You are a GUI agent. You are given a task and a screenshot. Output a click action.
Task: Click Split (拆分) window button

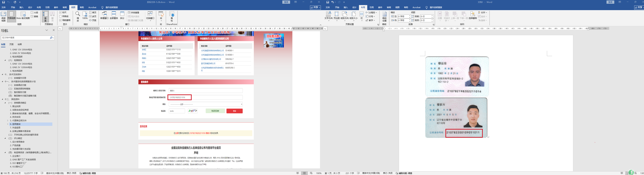point(122,16)
